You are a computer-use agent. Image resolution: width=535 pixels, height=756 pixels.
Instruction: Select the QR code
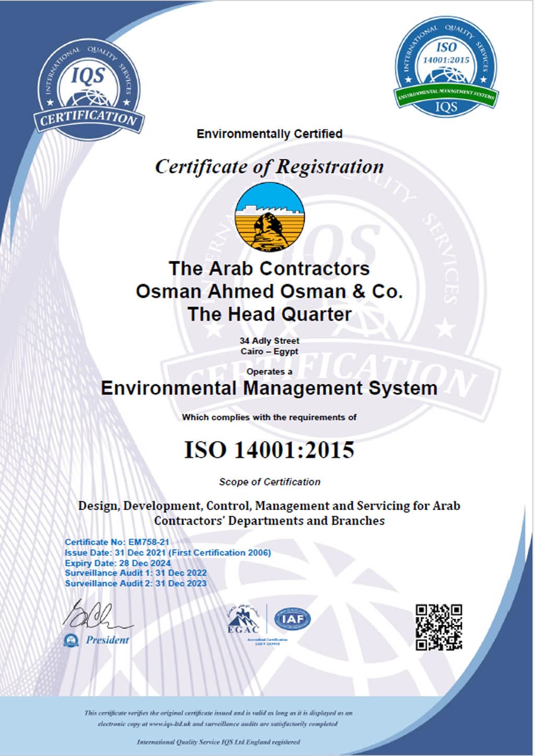[439, 627]
